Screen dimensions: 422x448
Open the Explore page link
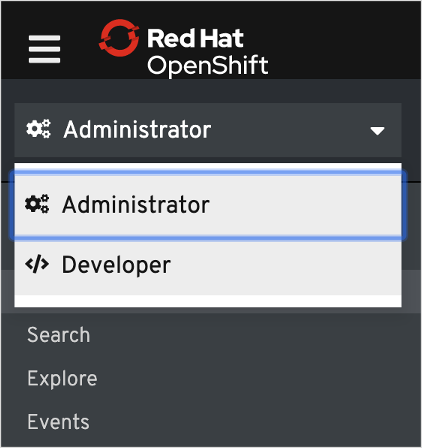62,379
